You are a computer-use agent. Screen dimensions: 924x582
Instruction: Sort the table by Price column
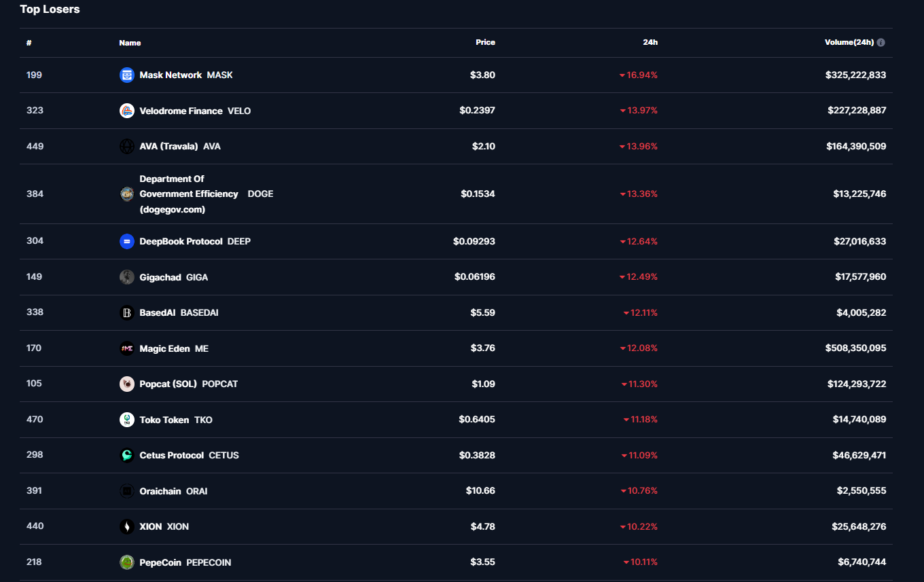tap(485, 42)
